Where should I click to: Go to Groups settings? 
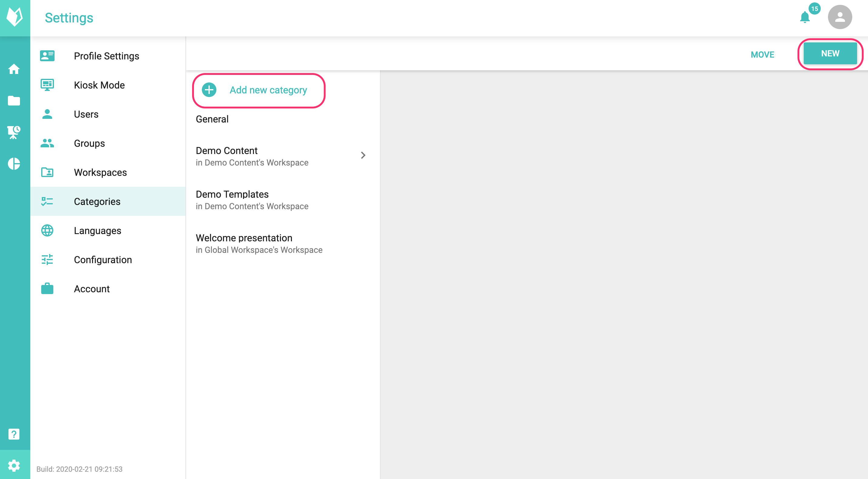(x=108, y=143)
